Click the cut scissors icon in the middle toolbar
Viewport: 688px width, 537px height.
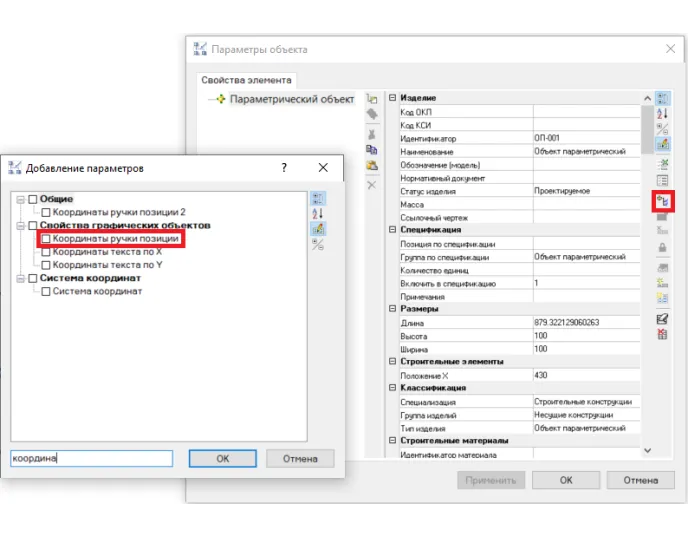[x=372, y=134]
